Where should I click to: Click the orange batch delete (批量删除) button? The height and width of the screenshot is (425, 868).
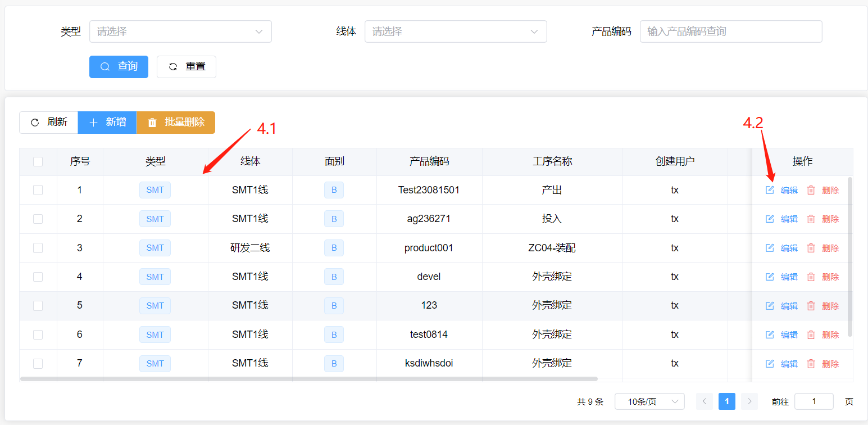coord(176,122)
